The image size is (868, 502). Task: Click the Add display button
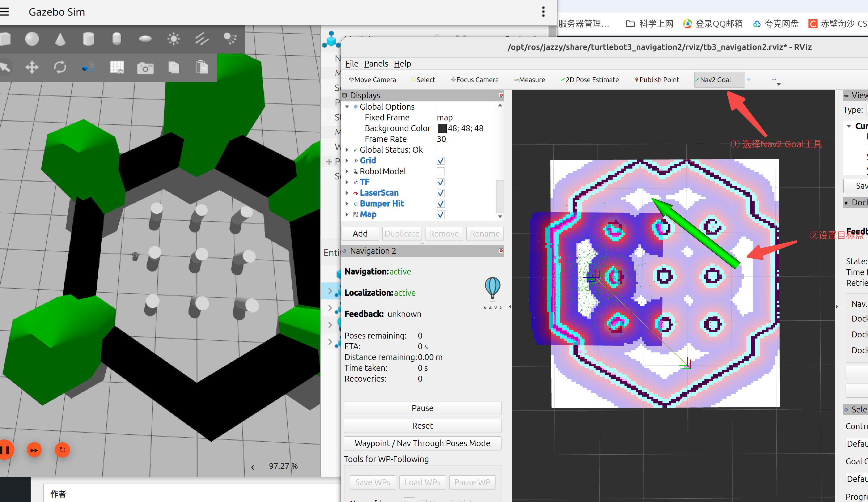tap(360, 234)
